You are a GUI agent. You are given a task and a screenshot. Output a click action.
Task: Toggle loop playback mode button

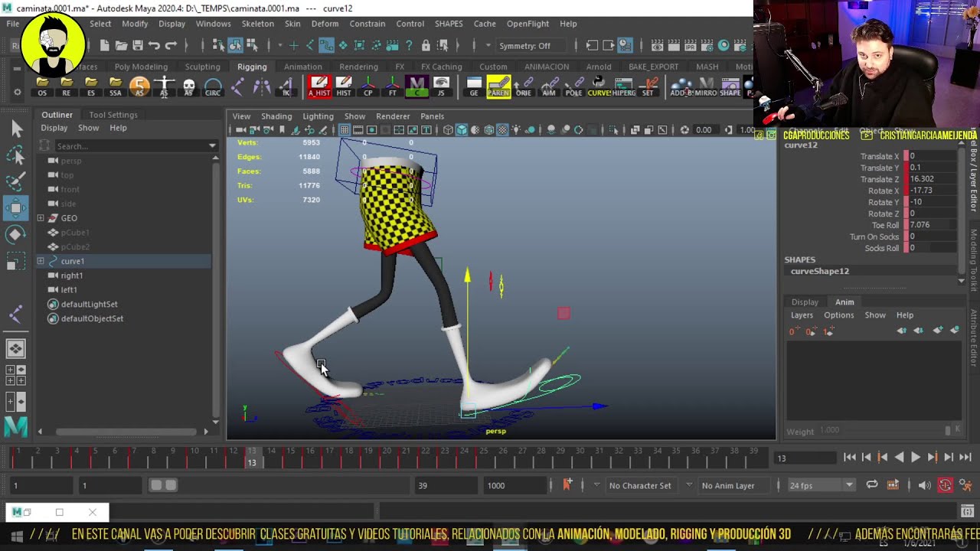pyautogui.click(x=872, y=485)
